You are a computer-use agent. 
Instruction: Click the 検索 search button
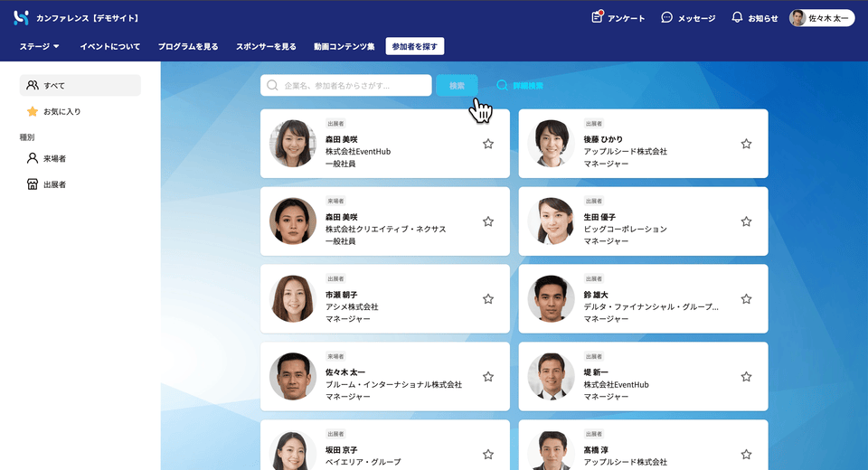tap(457, 85)
